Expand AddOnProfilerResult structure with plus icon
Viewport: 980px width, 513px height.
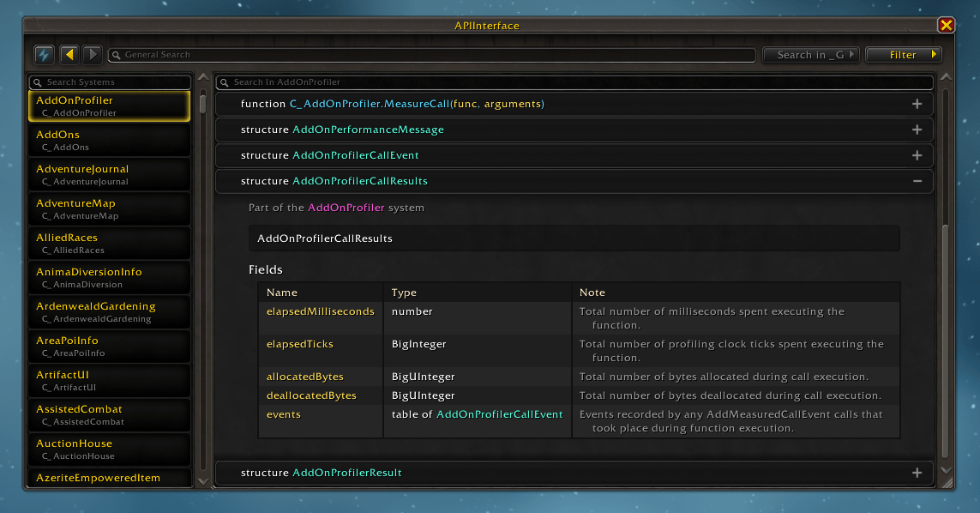[x=917, y=473]
